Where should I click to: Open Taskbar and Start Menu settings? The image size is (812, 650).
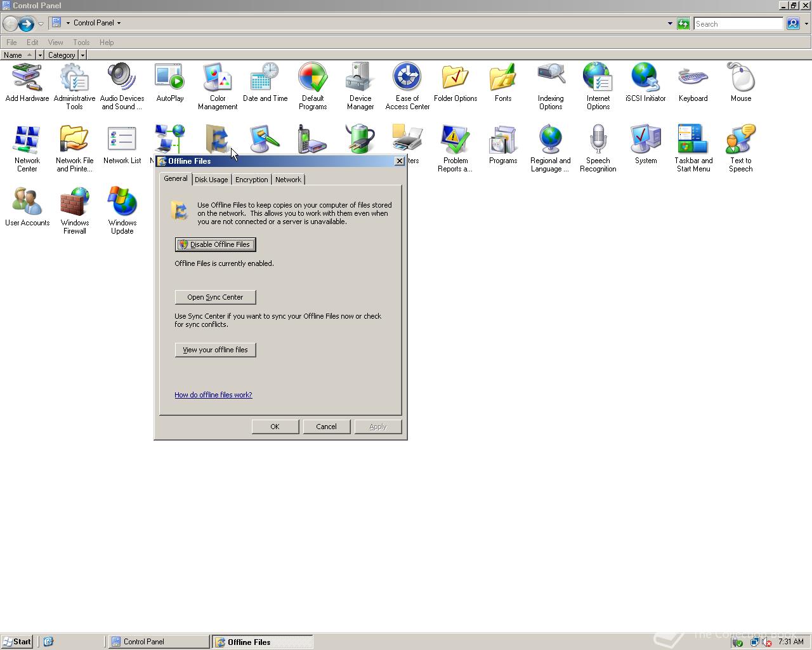pyautogui.click(x=693, y=149)
